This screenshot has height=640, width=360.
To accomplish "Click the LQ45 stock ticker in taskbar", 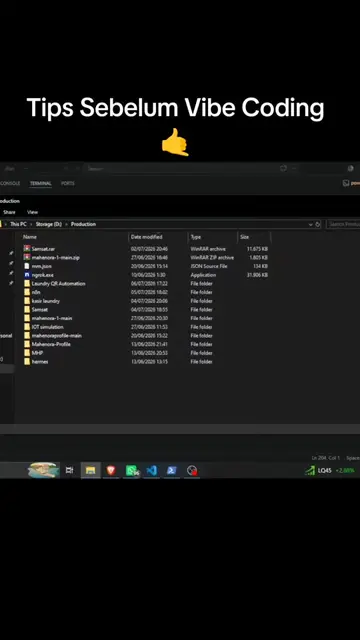I will (x=330, y=471).
